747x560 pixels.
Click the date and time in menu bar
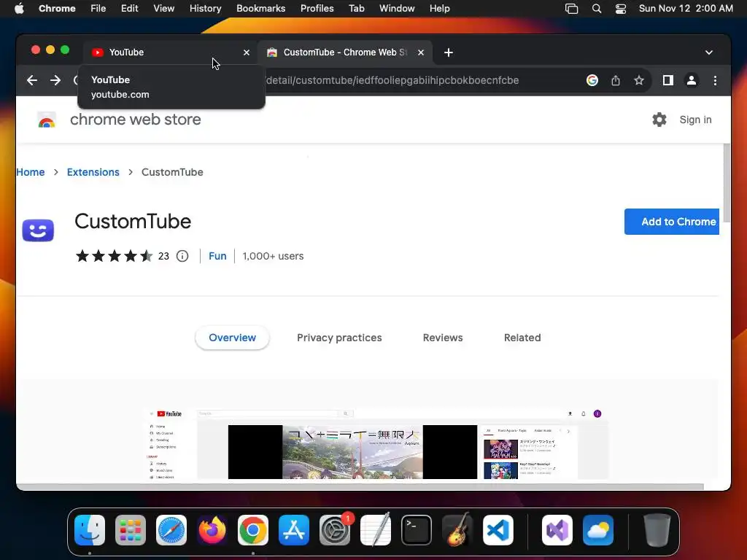pos(686,9)
